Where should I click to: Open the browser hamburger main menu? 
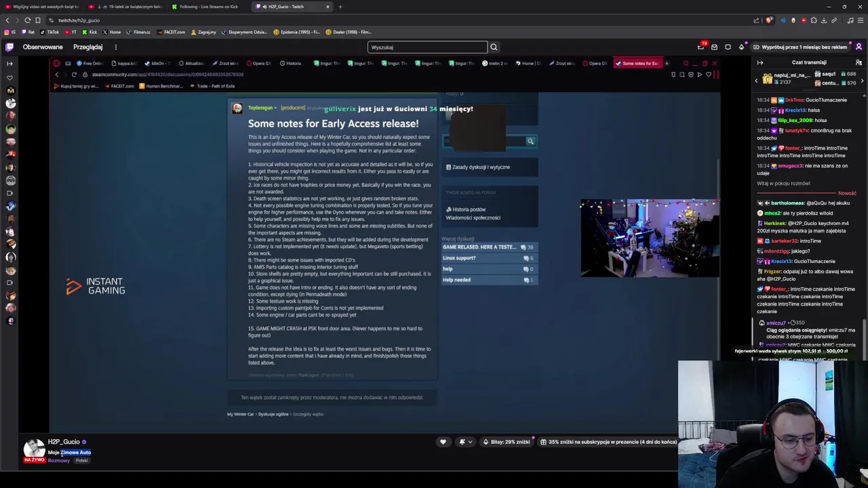click(859, 20)
